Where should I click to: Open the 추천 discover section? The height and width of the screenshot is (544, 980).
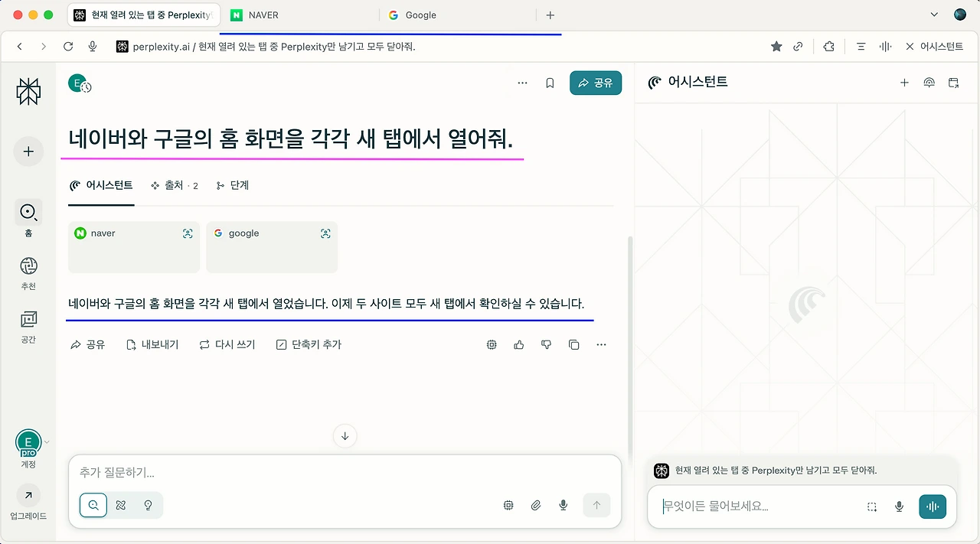[x=28, y=272]
